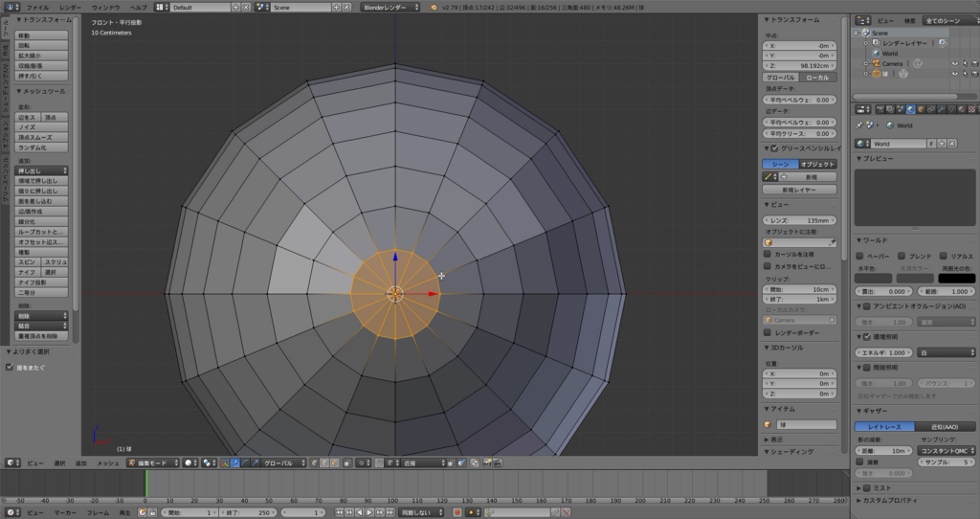Viewport: 980px width, 519px height.
Task: Select the scale manipulator icon
Action: click(x=255, y=463)
